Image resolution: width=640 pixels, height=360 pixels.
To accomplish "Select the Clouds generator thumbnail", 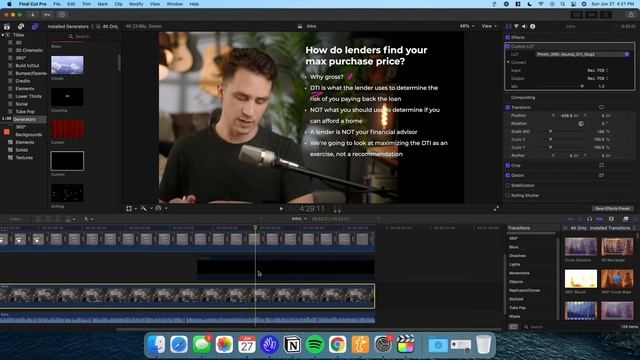I will (x=67, y=65).
